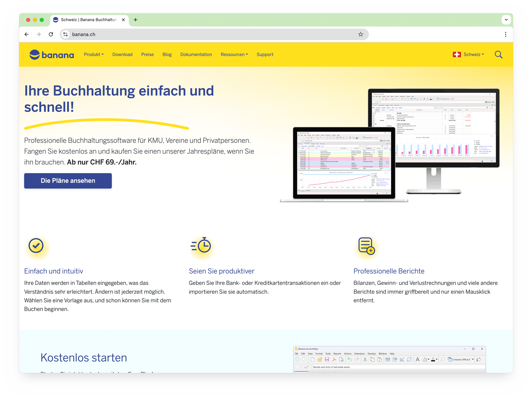Go to the Support page
This screenshot has height=398, width=532.
click(x=265, y=55)
